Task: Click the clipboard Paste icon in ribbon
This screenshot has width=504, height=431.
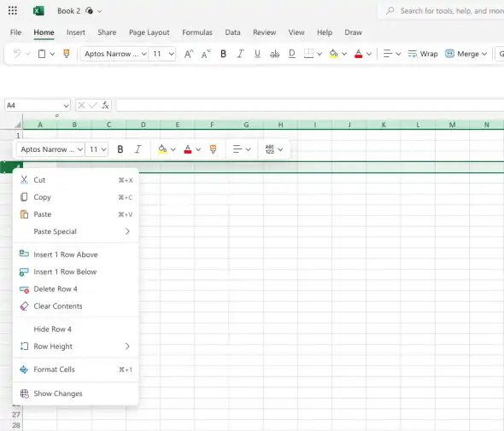Action: click(x=42, y=54)
